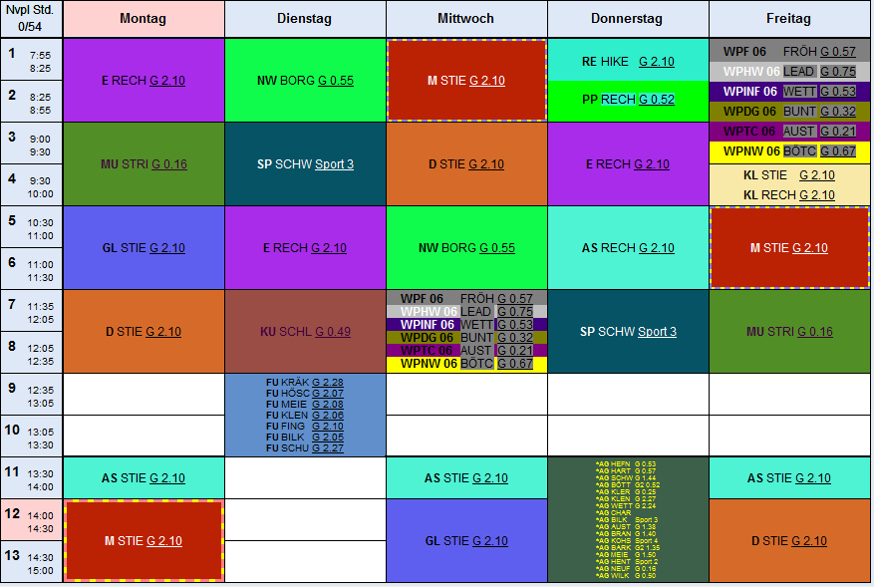
Task: Click the empty Montag cell in period 9
Action: click(144, 395)
